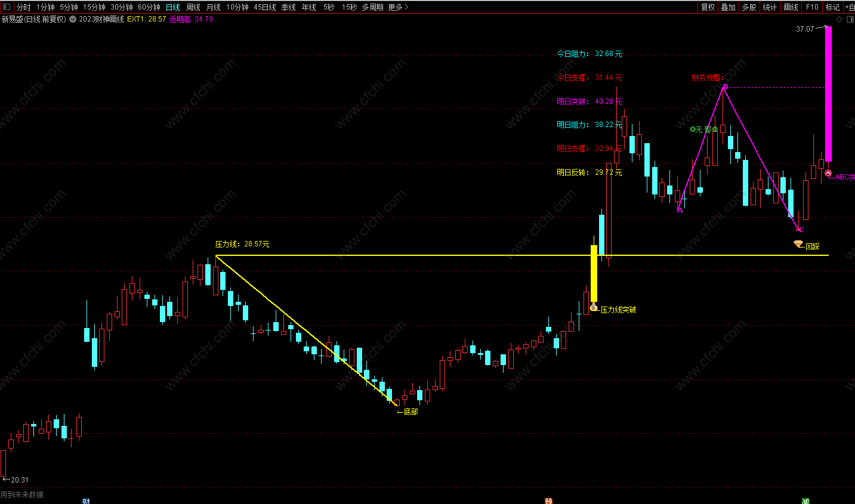This screenshot has height=504, width=855.
Task: Click the 2023财神画线 indicator name
Action: (x=101, y=19)
